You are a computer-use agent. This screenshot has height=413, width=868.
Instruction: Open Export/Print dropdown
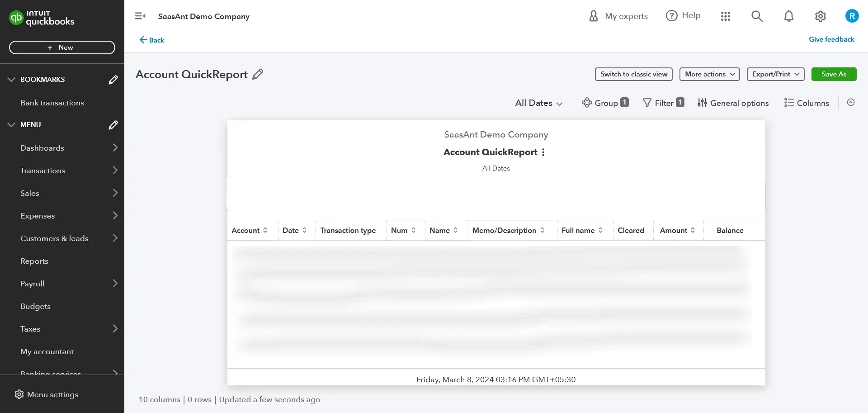tap(776, 74)
